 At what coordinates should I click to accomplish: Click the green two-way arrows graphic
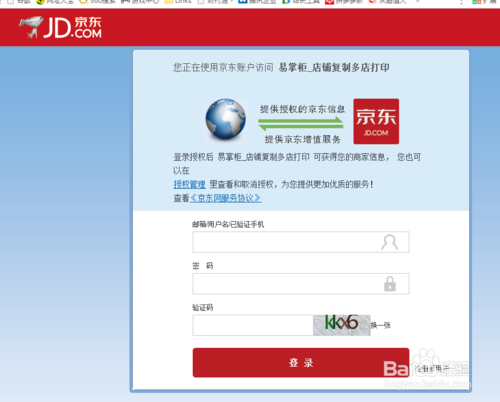[301, 124]
